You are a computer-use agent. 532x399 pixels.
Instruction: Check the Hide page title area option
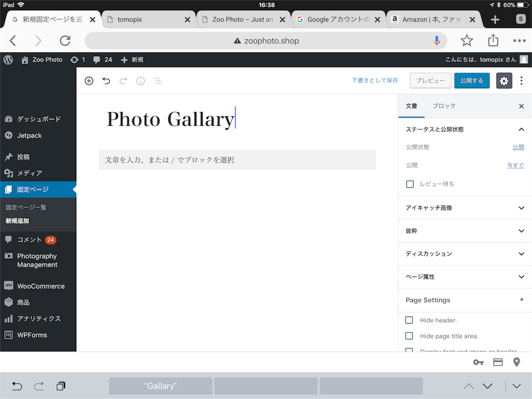[409, 336]
